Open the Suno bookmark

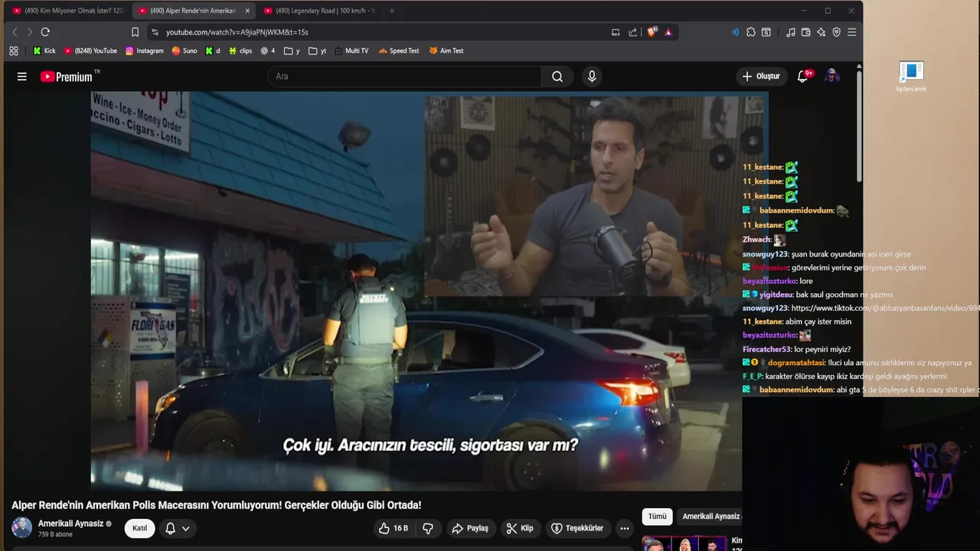tap(185, 51)
